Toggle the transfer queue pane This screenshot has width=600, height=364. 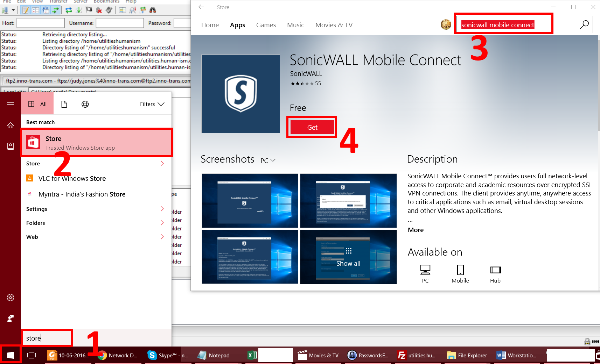click(x=55, y=10)
